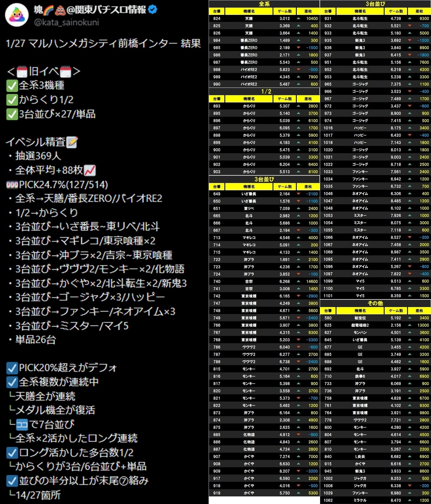Click the blue checkmark beside 全系複数が連続中
The image size is (431, 504).
(12, 382)
